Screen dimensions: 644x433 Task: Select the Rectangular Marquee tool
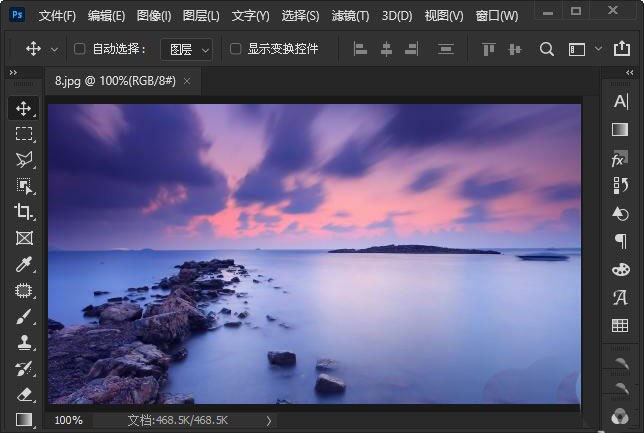(x=24, y=133)
